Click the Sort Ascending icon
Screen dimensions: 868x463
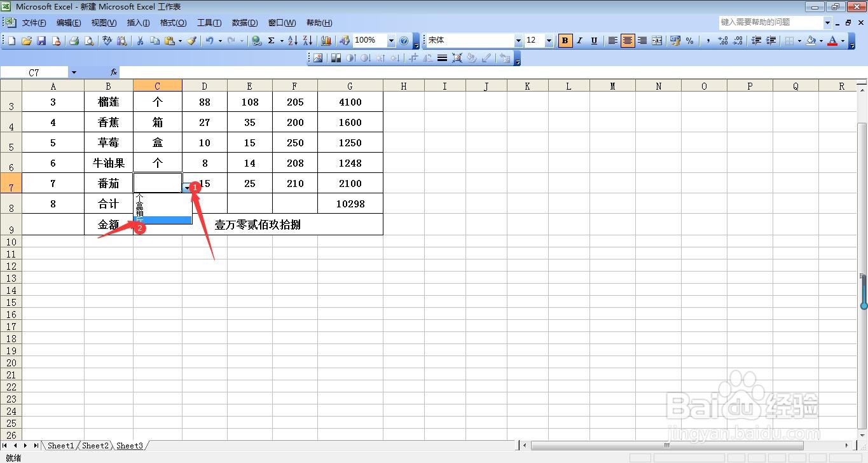coord(292,40)
